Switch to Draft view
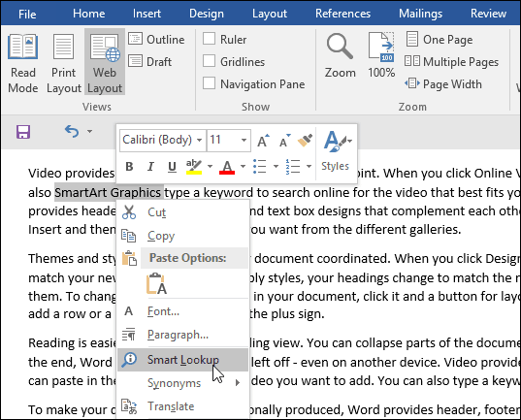This screenshot has width=521, height=420. pos(150,61)
